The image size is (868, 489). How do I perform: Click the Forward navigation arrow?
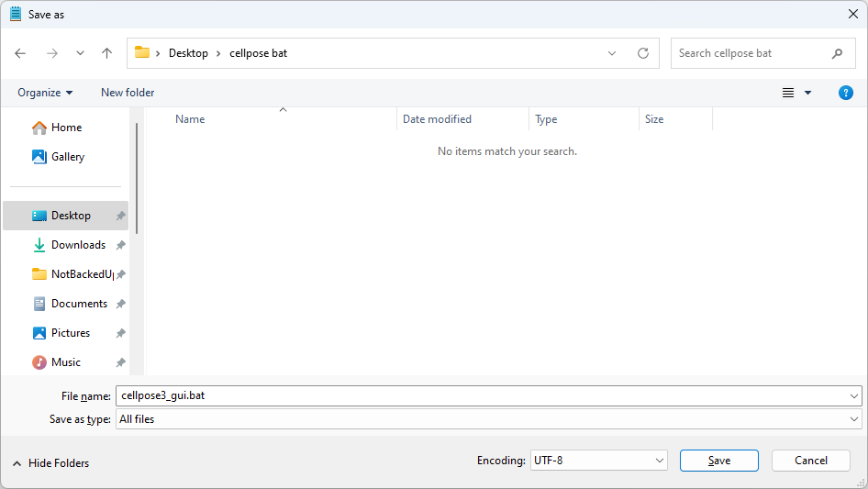51,53
